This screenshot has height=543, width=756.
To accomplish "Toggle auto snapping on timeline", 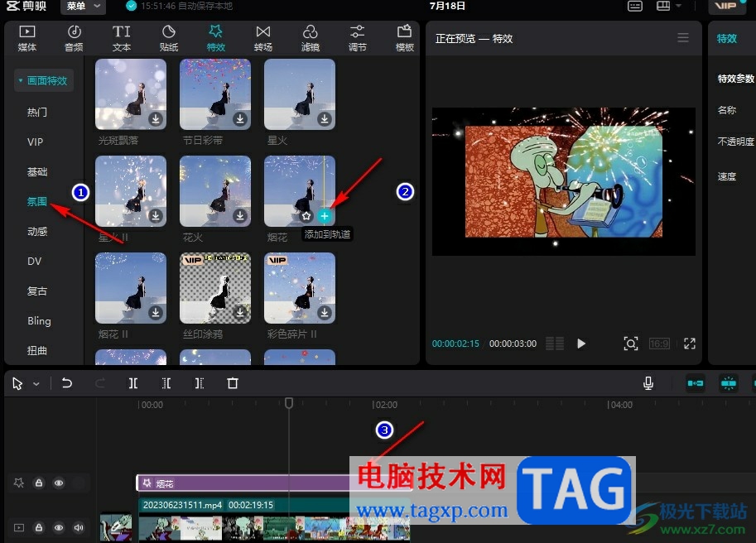I will point(729,383).
